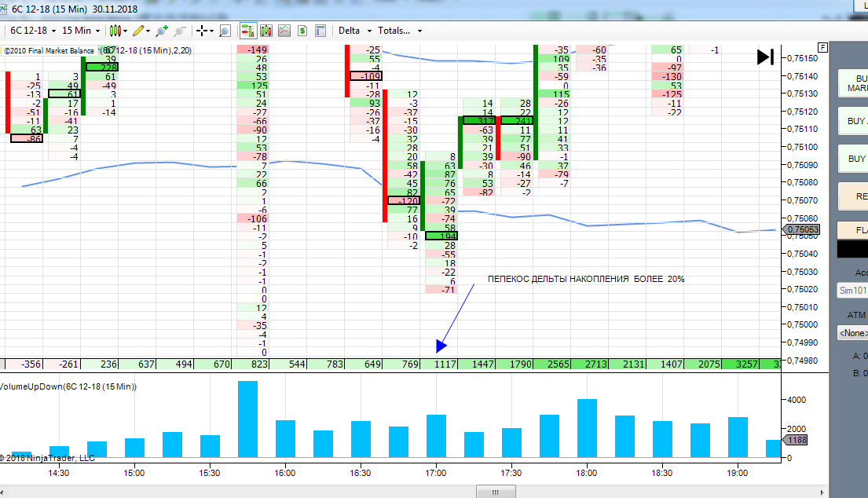Click the 0,75053 current price marker
Screen dimensions: 868x498
[800, 229]
